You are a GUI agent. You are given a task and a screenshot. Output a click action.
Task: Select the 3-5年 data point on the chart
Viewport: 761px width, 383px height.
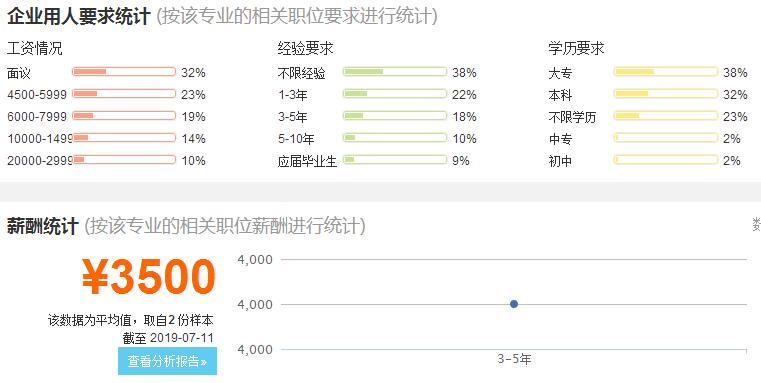click(514, 304)
